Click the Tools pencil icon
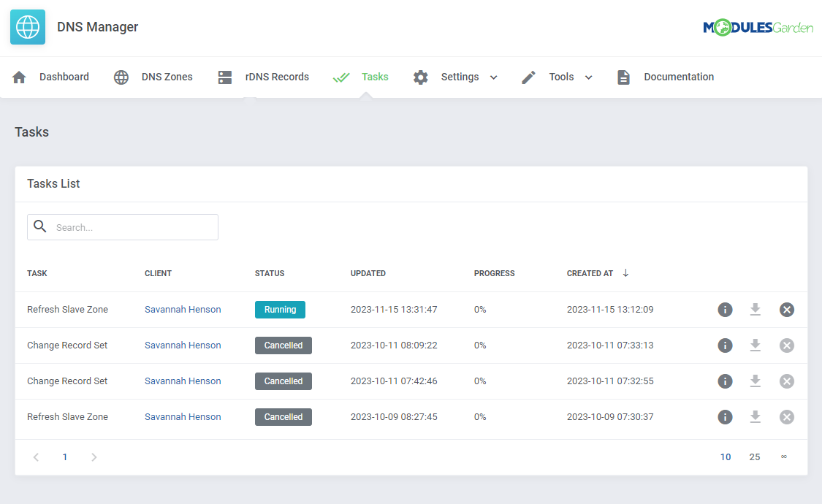Viewport: 822px width, 504px height. click(x=528, y=77)
